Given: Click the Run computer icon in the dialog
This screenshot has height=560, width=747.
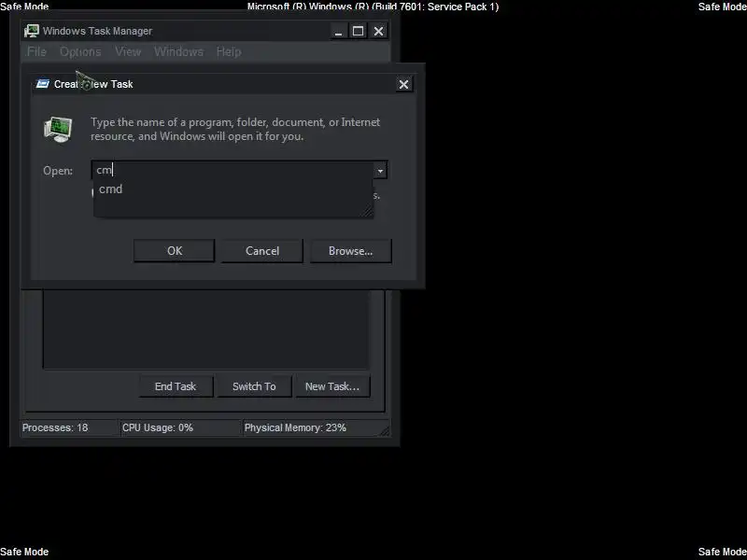Looking at the screenshot, I should pos(58,129).
